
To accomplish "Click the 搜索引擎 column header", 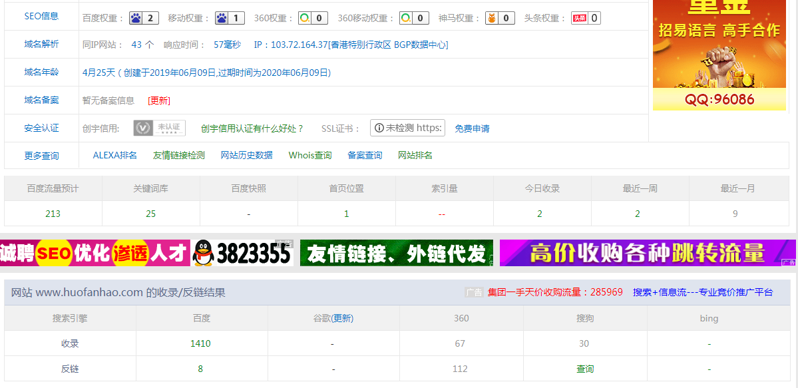I will click(70, 318).
